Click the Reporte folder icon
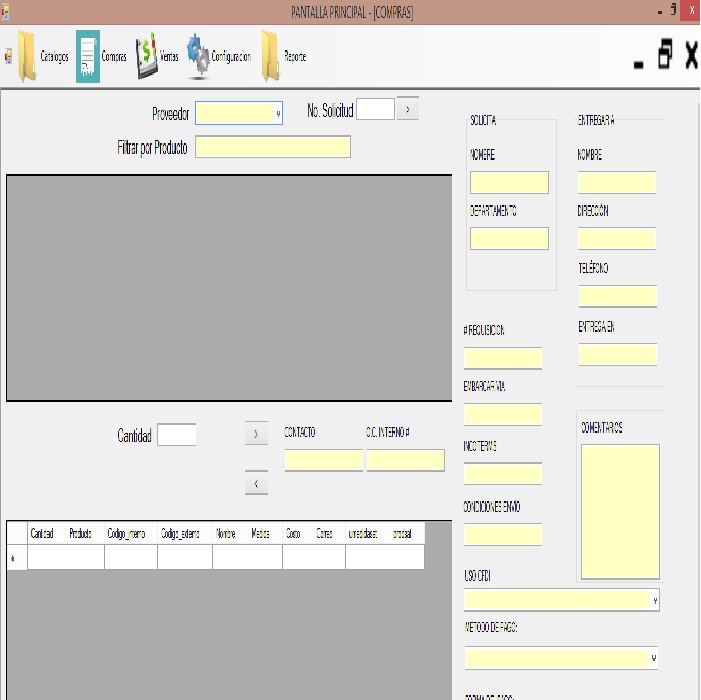701x700 pixels. (270, 57)
